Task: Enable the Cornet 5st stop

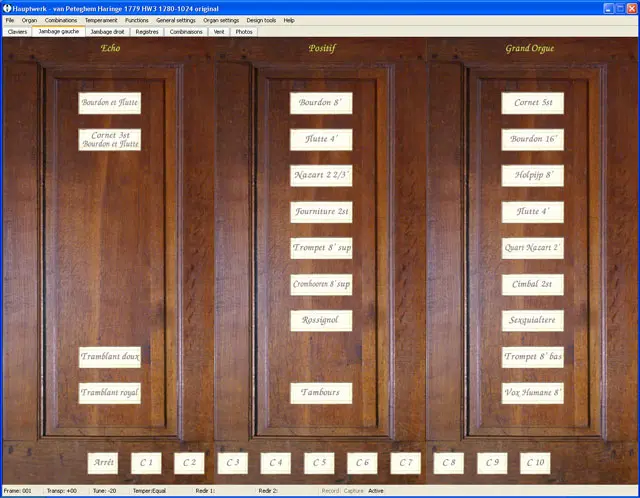Action: [532, 103]
